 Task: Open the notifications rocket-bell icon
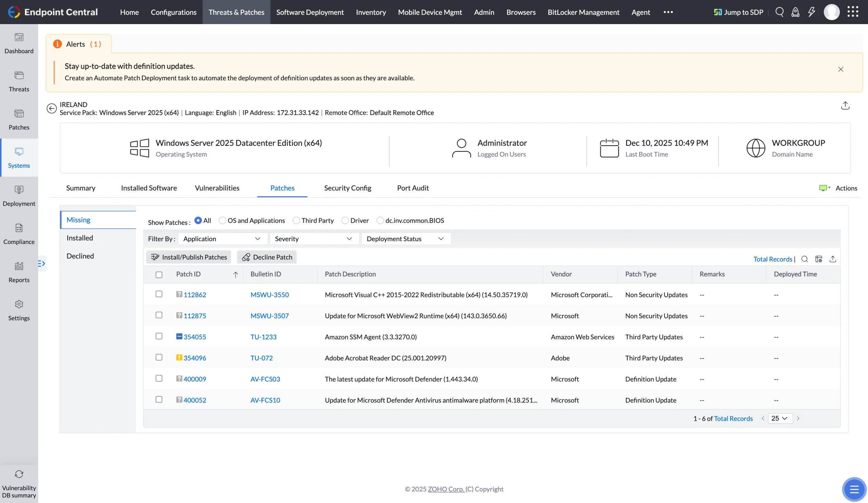(795, 12)
